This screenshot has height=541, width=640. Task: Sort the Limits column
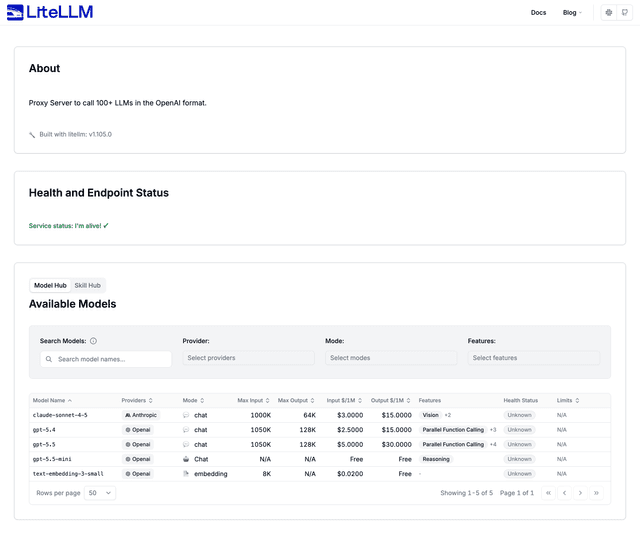[x=577, y=401]
